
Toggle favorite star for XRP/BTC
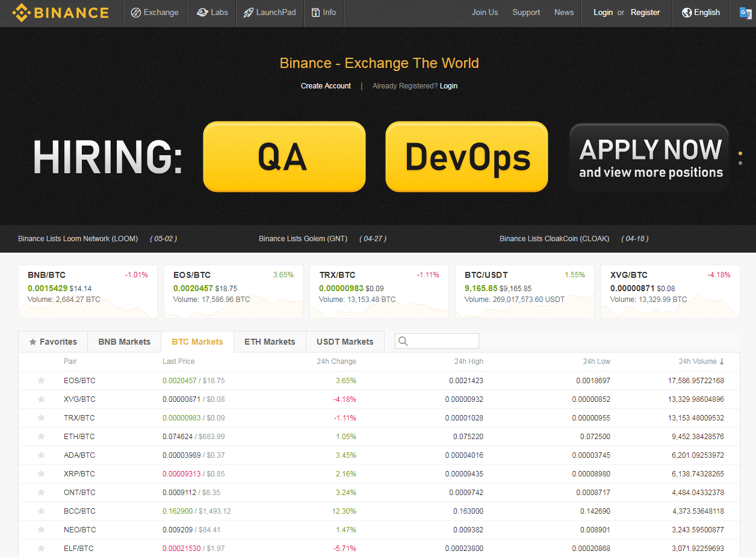point(41,474)
